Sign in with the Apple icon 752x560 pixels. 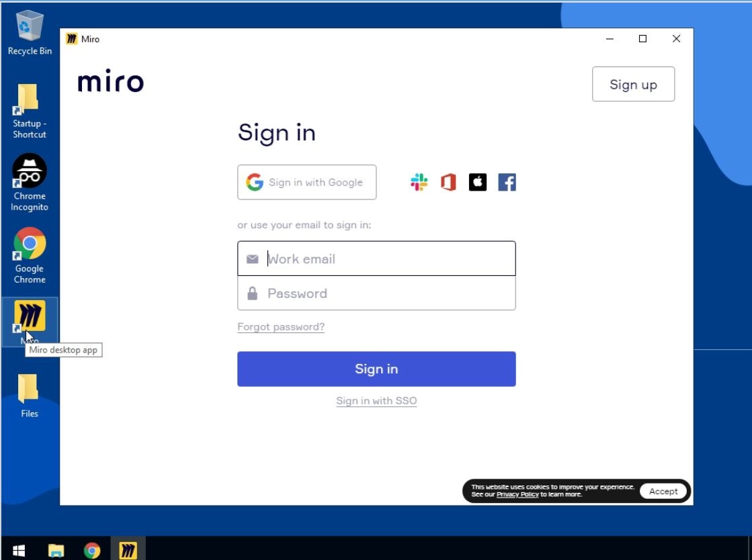[x=477, y=182]
